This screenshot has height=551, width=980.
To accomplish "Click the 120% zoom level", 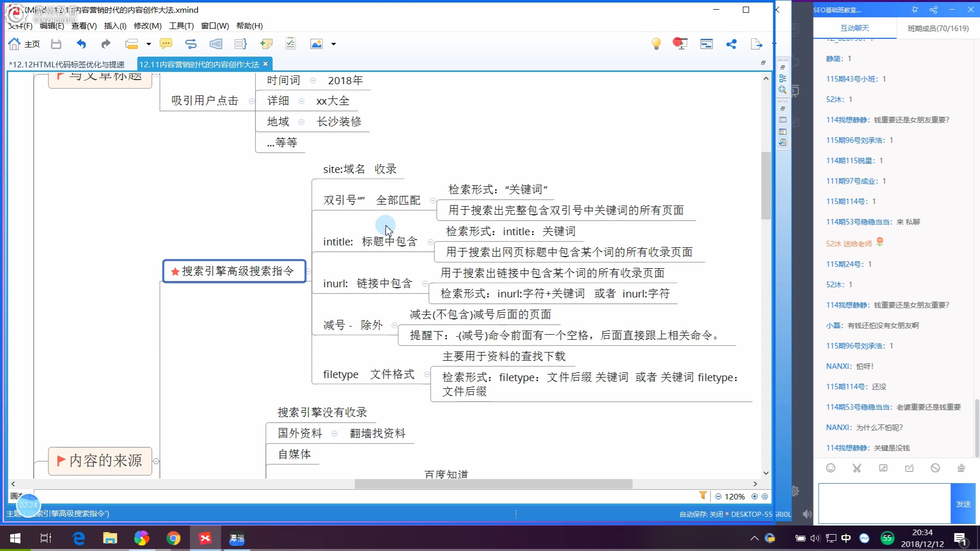I will (x=735, y=496).
